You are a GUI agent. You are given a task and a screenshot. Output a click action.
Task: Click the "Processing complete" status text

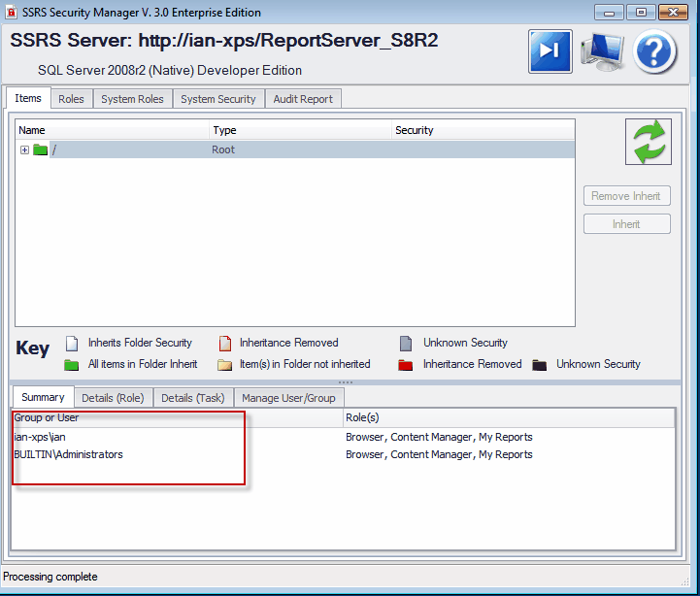[50, 577]
